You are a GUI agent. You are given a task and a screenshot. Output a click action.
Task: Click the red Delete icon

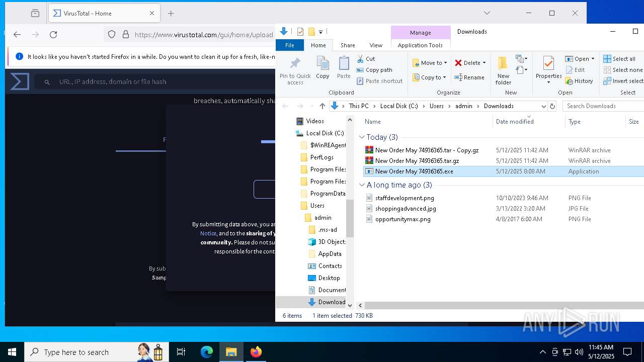click(458, 63)
